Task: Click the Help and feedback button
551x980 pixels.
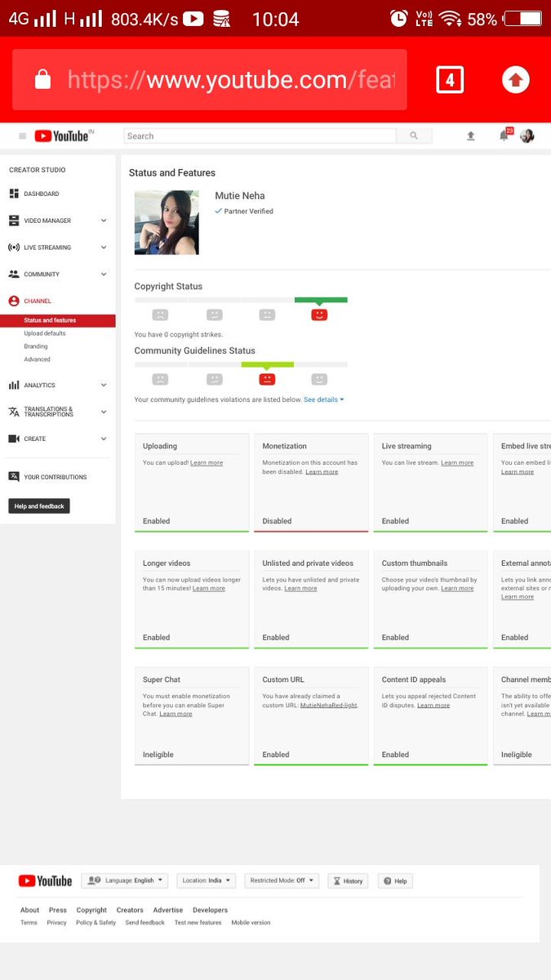Action: (x=39, y=506)
